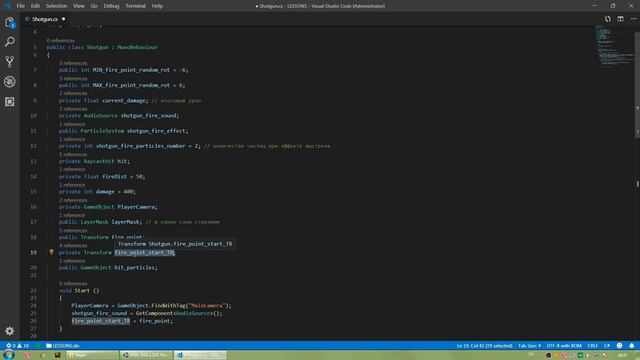Screen dimensions: 640x360
Task: Click GetComponent call on line 25
Action: [x=154, y=313]
